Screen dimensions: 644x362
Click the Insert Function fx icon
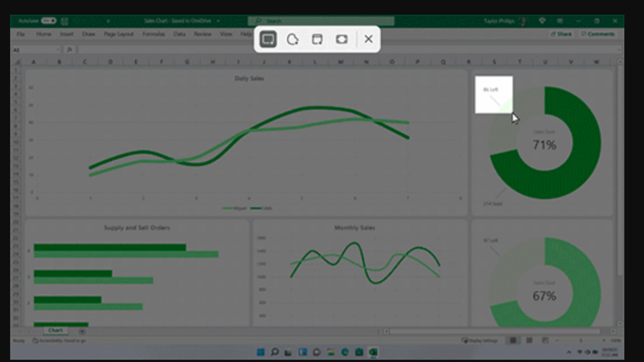[x=69, y=50]
